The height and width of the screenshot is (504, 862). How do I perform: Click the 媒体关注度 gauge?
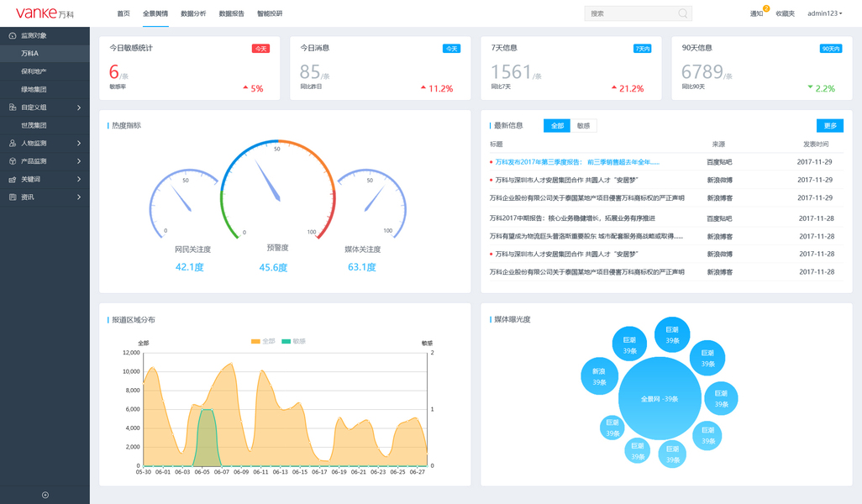pos(371,203)
